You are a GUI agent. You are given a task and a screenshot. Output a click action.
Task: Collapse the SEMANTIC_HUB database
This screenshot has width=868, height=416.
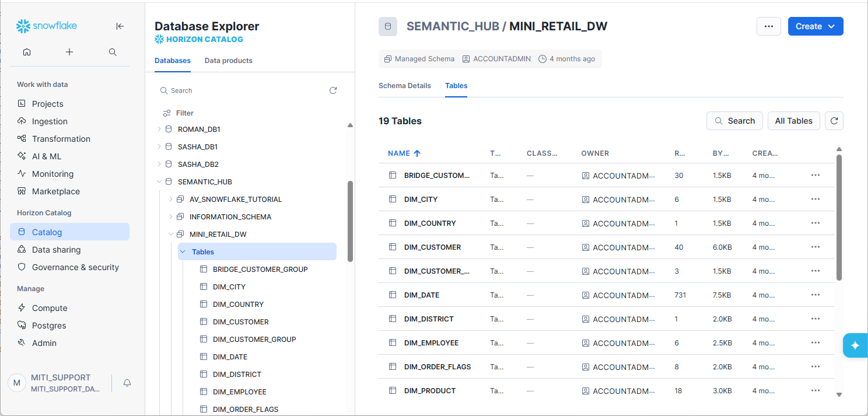159,182
